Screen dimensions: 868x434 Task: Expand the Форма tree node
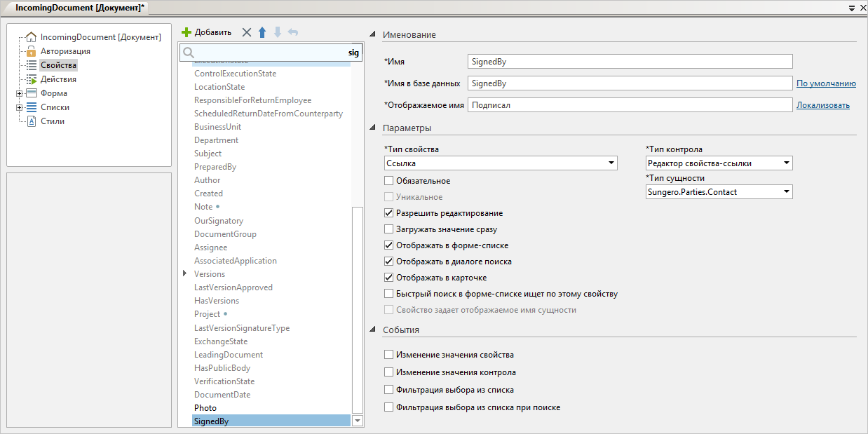(x=19, y=93)
